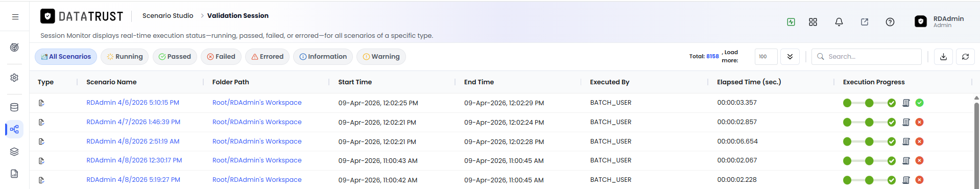Sort by Start Time column
Viewport: 980px width, 189px height.
[x=355, y=82]
